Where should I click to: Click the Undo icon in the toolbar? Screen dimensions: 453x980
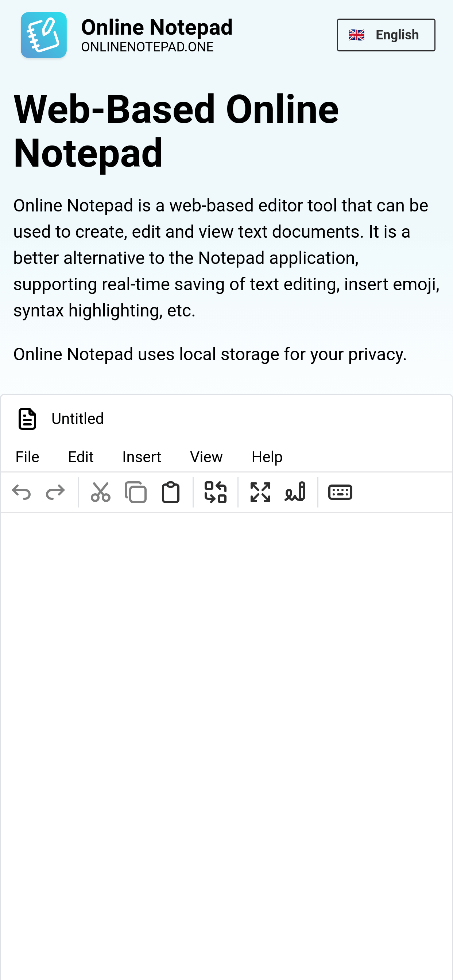tap(22, 492)
